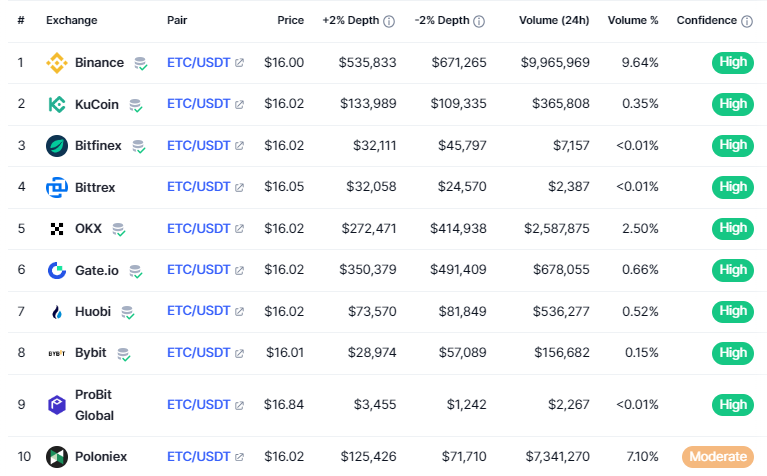
Task: Click the OKX checkered logo
Action: [x=57, y=229]
